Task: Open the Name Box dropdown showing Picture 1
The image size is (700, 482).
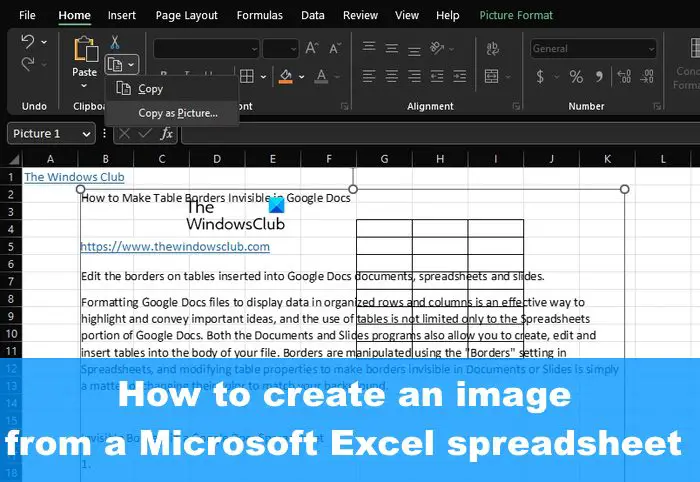Action: (86, 134)
